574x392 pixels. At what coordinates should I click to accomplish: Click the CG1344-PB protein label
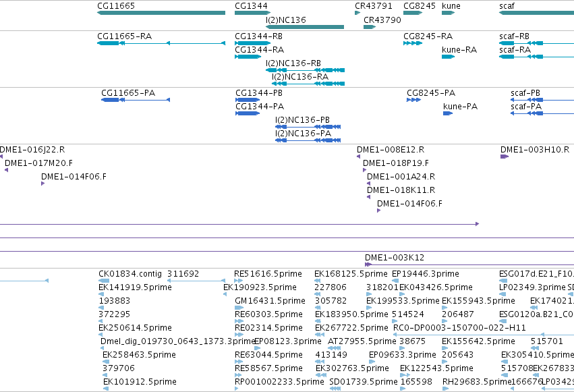(x=259, y=93)
